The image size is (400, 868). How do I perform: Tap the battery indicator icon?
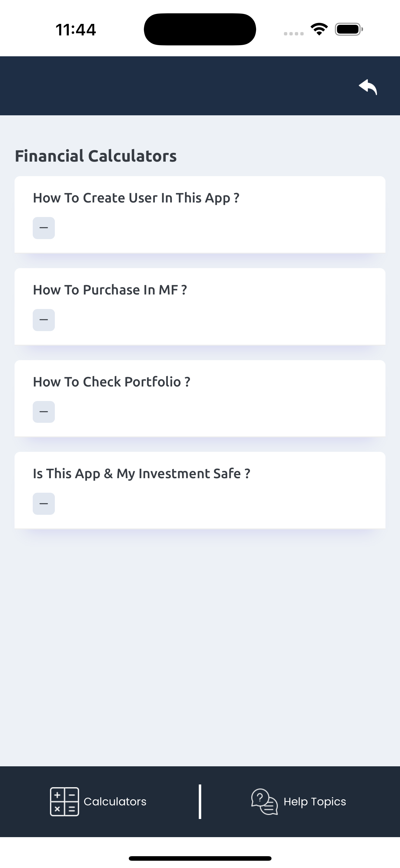pyautogui.click(x=349, y=29)
